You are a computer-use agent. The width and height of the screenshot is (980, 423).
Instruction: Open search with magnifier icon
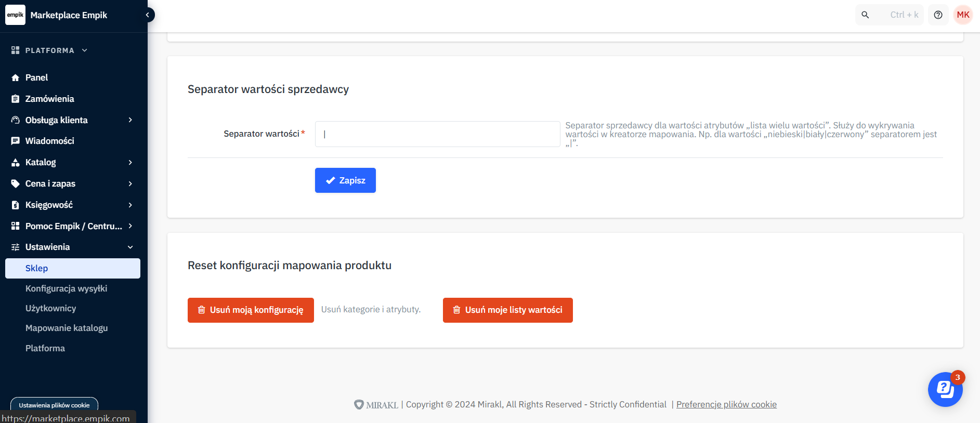(x=865, y=15)
